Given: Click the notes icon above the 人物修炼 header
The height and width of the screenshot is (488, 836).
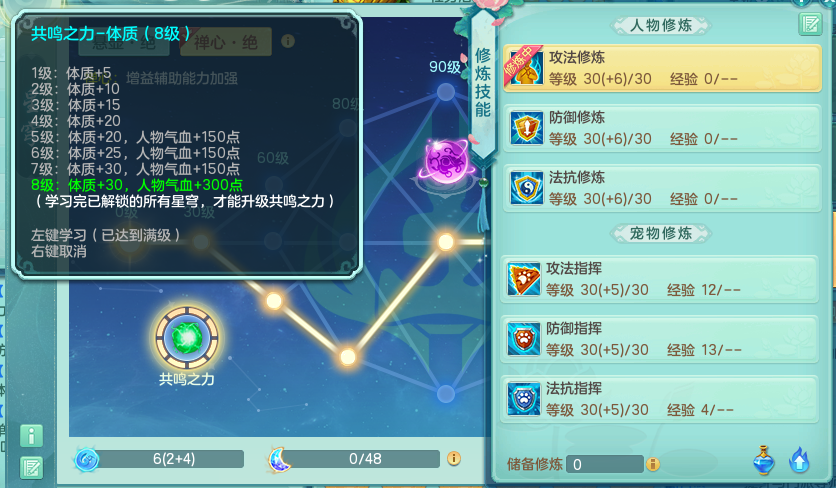Looking at the screenshot, I should [x=810, y=25].
